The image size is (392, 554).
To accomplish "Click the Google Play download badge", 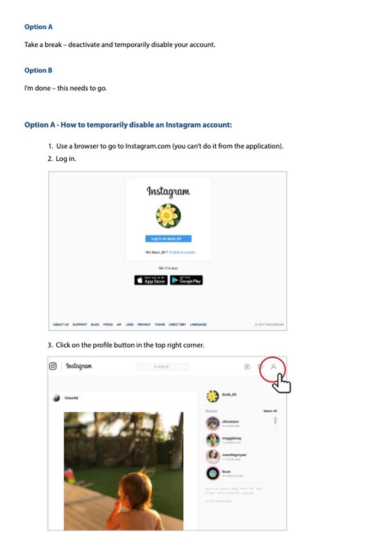I will (x=187, y=280).
